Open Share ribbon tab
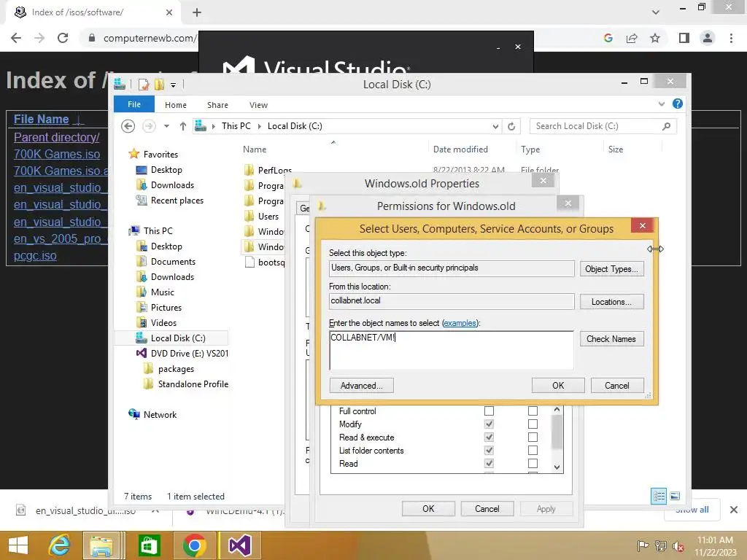Image resolution: width=747 pixels, height=560 pixels. tap(217, 105)
